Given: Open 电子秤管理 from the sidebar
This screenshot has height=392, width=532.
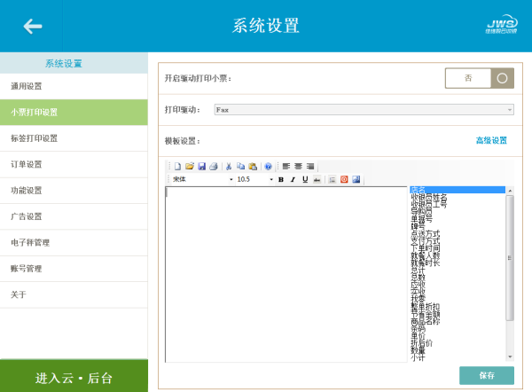Looking at the screenshot, I should pos(74,242).
